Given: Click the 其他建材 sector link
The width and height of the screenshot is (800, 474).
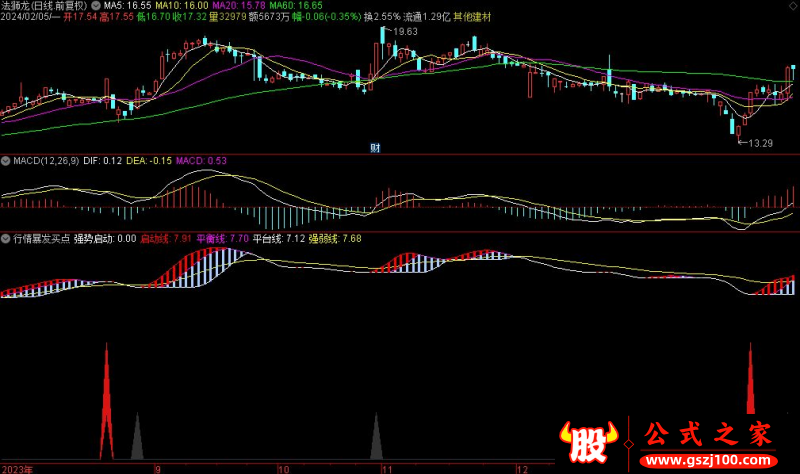Looking at the screenshot, I should point(472,17).
